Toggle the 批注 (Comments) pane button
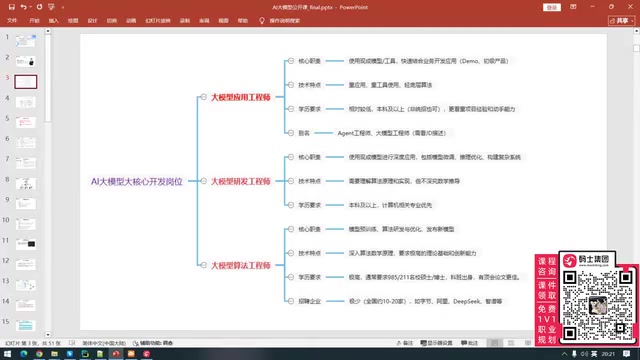Screen dimensions: 640x360 coord(469,343)
